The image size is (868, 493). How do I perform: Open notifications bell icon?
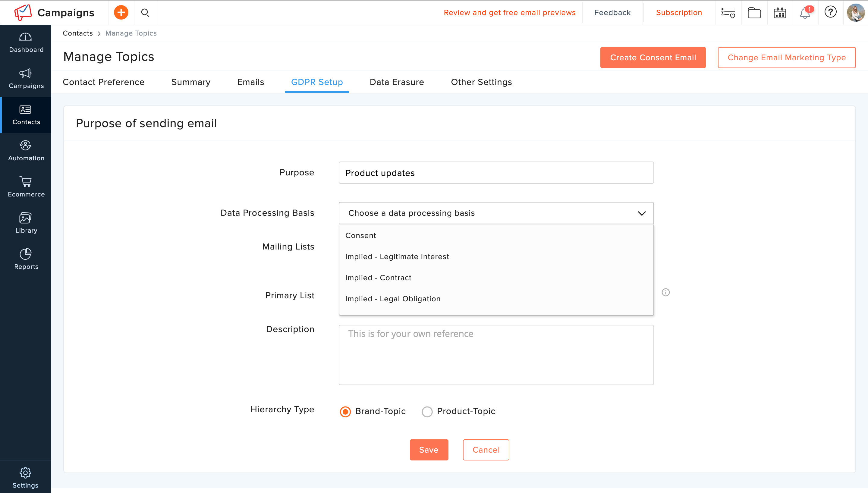click(805, 13)
